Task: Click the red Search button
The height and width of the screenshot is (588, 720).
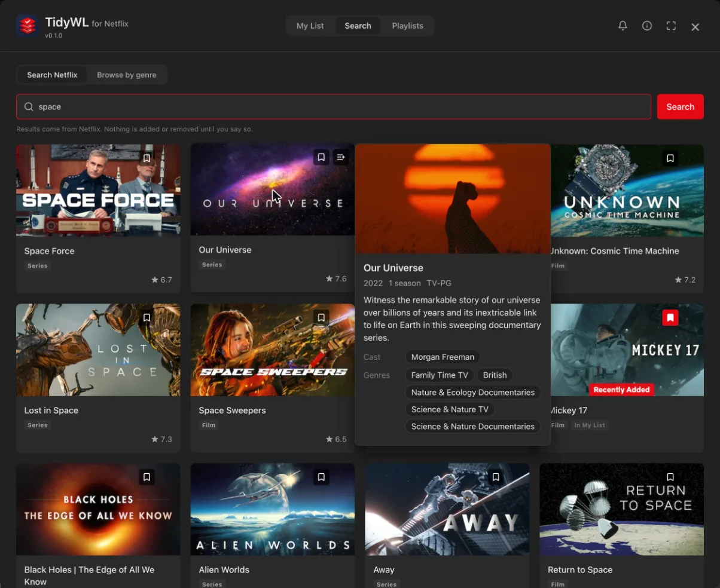Action: pyautogui.click(x=680, y=107)
